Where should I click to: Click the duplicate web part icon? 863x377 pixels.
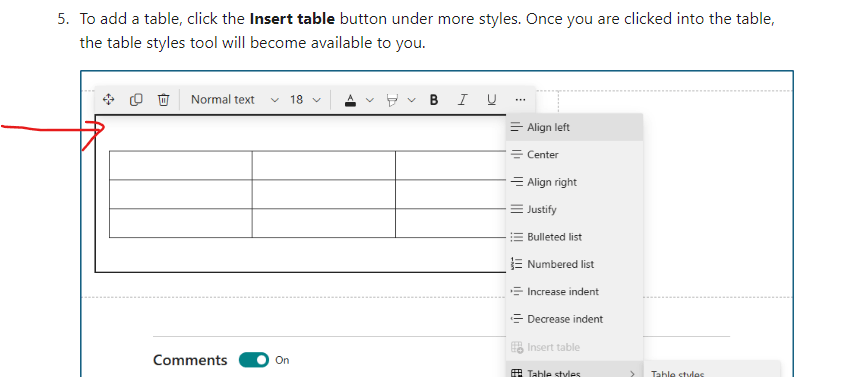pos(136,100)
